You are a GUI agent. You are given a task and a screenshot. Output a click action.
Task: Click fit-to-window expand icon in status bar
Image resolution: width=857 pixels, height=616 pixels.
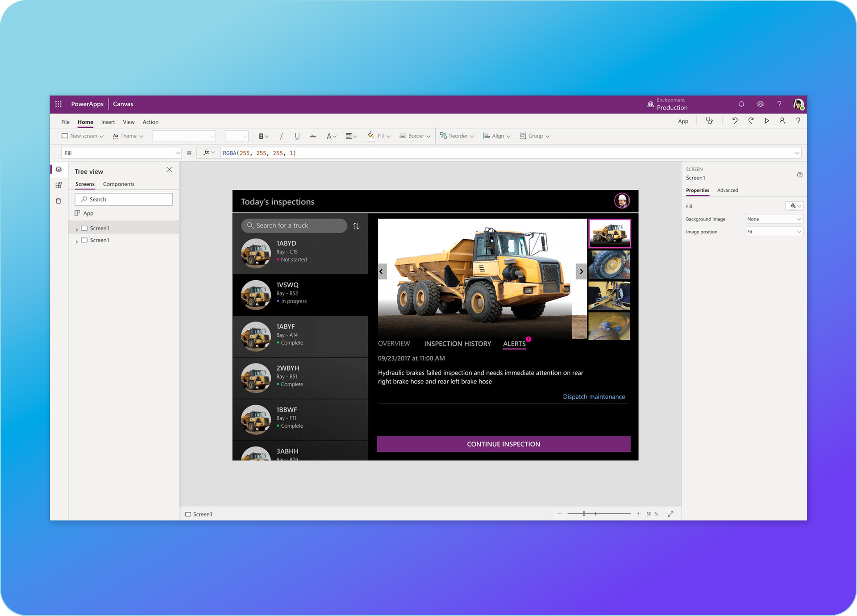[670, 514]
